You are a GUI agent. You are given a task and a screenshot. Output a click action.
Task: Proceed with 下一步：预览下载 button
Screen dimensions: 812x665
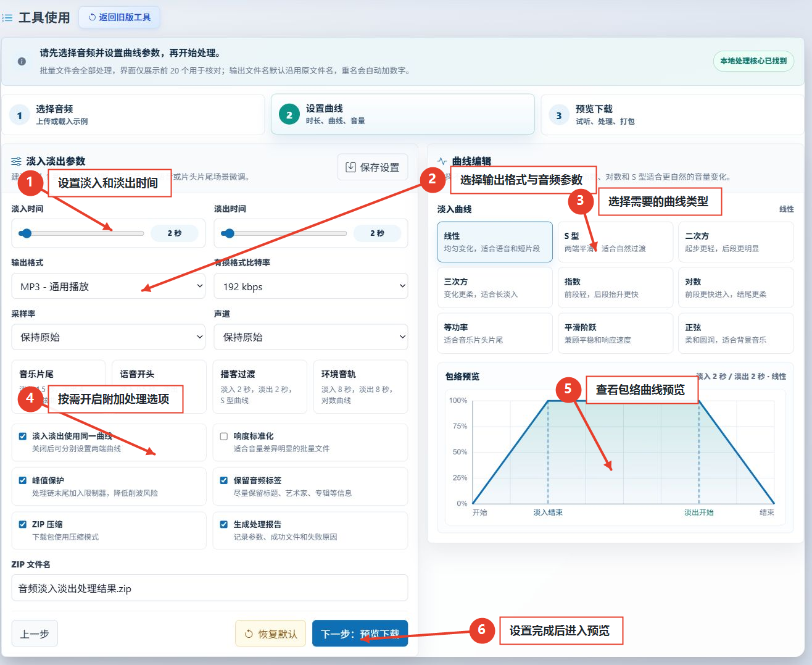[x=360, y=634]
